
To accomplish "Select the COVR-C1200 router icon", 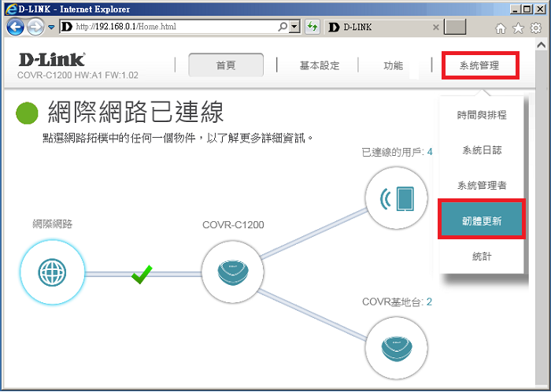I will pos(232,272).
